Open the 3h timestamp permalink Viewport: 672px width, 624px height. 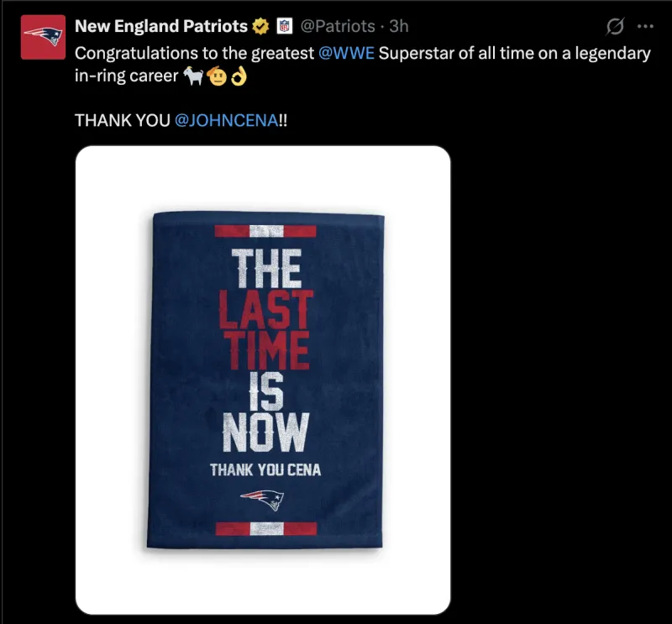pyautogui.click(x=398, y=26)
